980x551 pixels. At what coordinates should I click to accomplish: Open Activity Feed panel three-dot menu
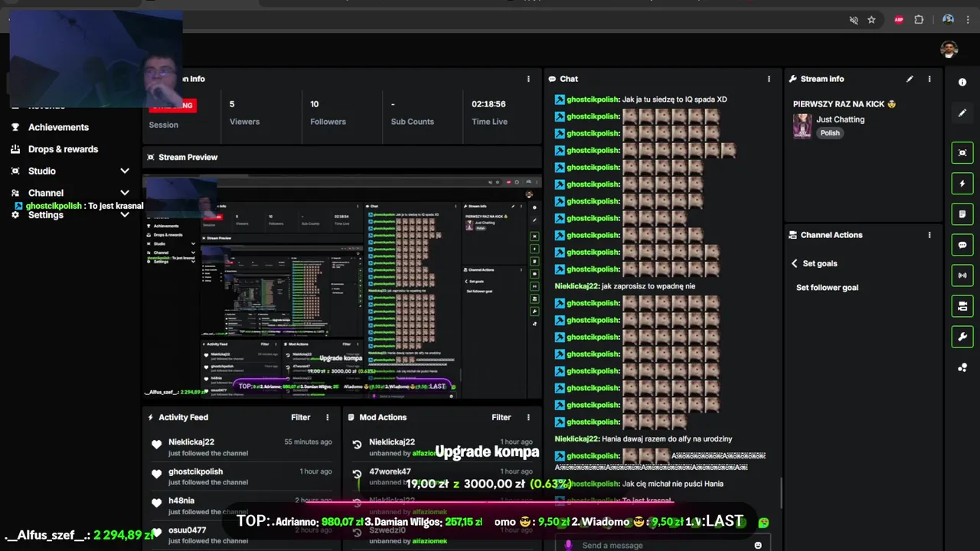[x=327, y=417]
